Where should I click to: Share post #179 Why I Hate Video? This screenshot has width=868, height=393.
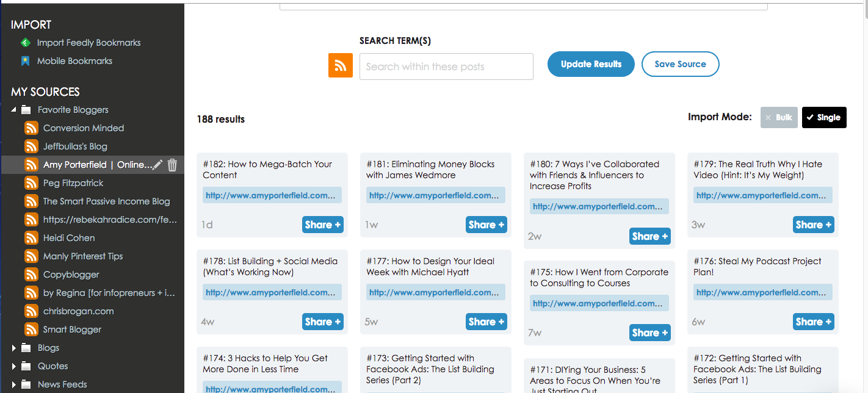[x=813, y=225]
